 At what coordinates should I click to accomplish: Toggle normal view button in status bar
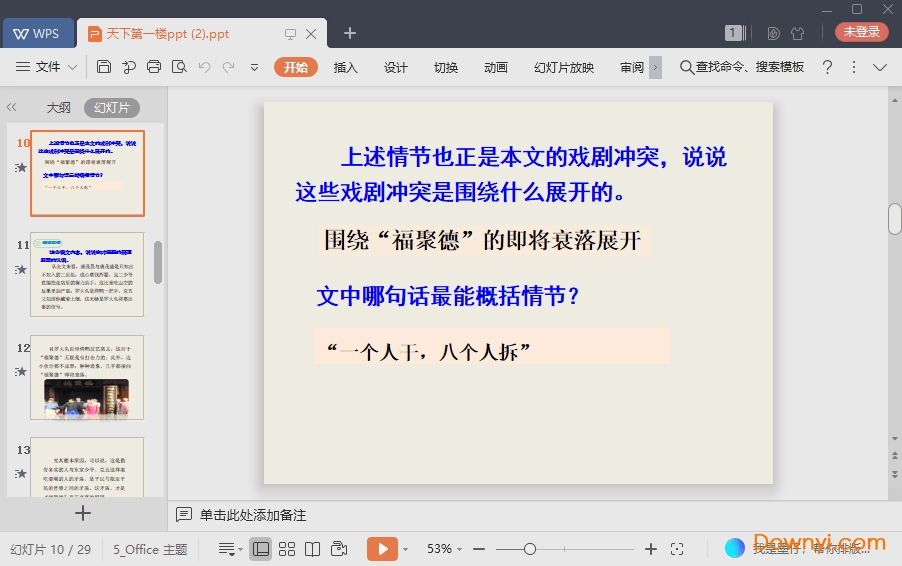point(261,549)
